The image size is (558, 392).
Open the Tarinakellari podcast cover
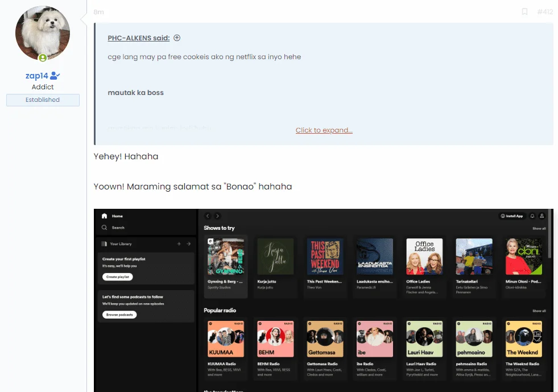pos(474,257)
